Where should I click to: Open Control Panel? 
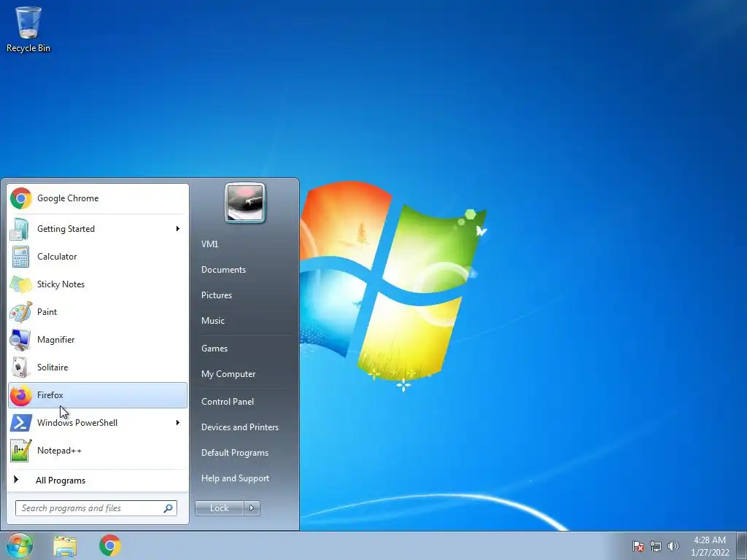point(228,402)
